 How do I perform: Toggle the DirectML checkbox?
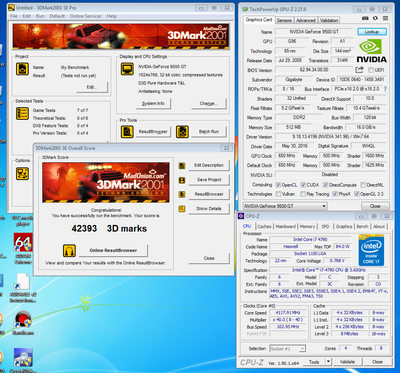point(363,185)
